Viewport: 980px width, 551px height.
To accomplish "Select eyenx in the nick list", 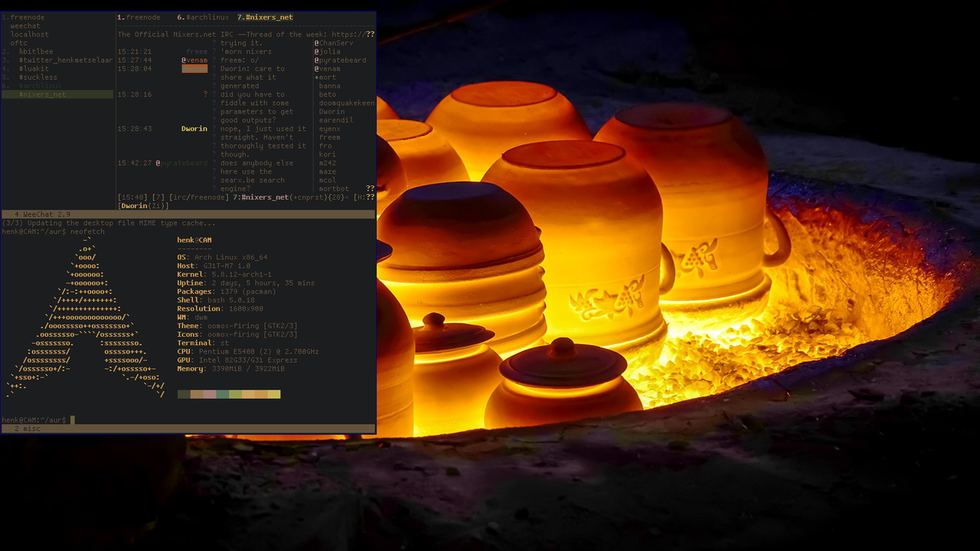I will (330, 129).
